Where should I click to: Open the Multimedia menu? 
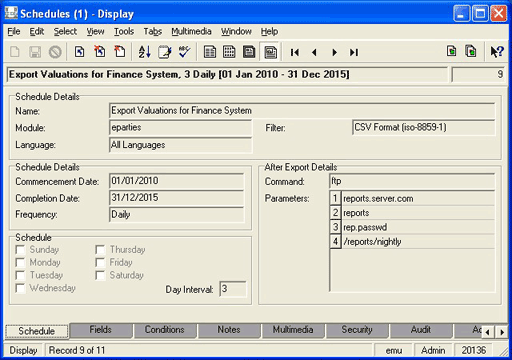(x=191, y=31)
